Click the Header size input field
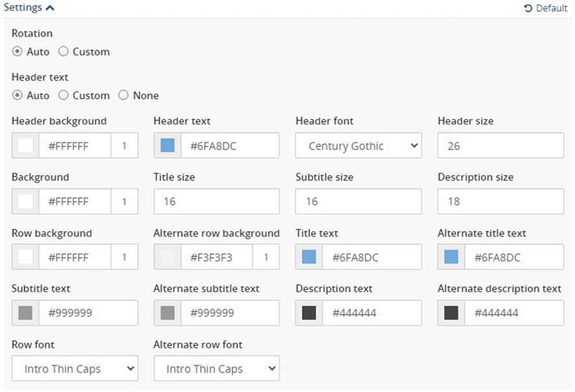Image resolution: width=575 pixels, height=392 pixels. (x=500, y=145)
